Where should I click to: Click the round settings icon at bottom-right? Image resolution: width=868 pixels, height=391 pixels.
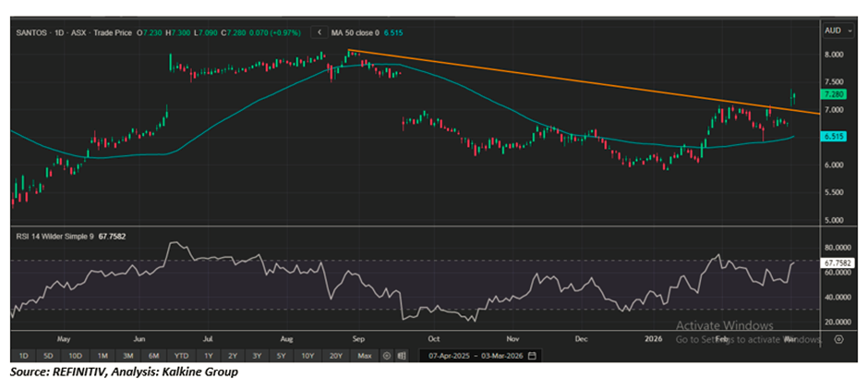pos(838,339)
